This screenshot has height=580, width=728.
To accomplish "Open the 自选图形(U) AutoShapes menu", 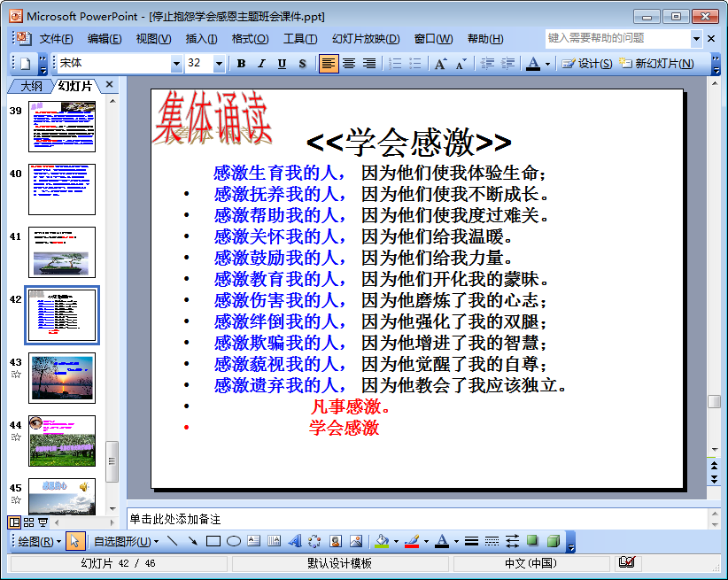I will tap(126, 541).
